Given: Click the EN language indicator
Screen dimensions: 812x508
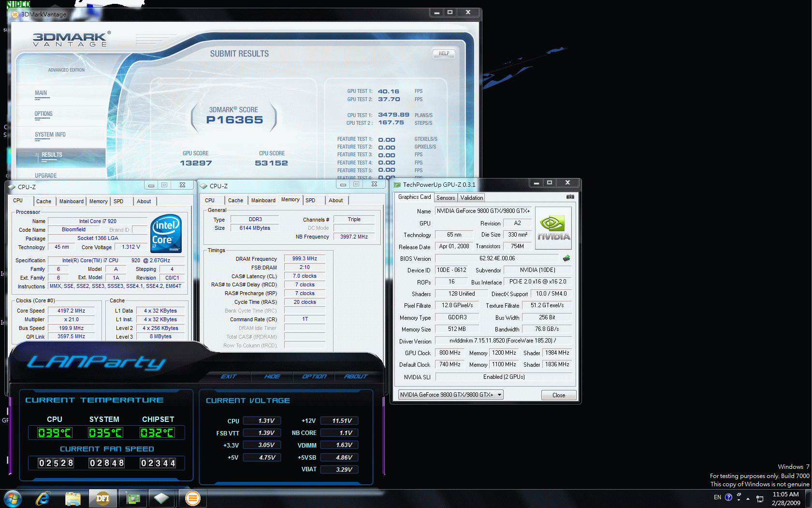Looking at the screenshot, I should (x=717, y=497).
